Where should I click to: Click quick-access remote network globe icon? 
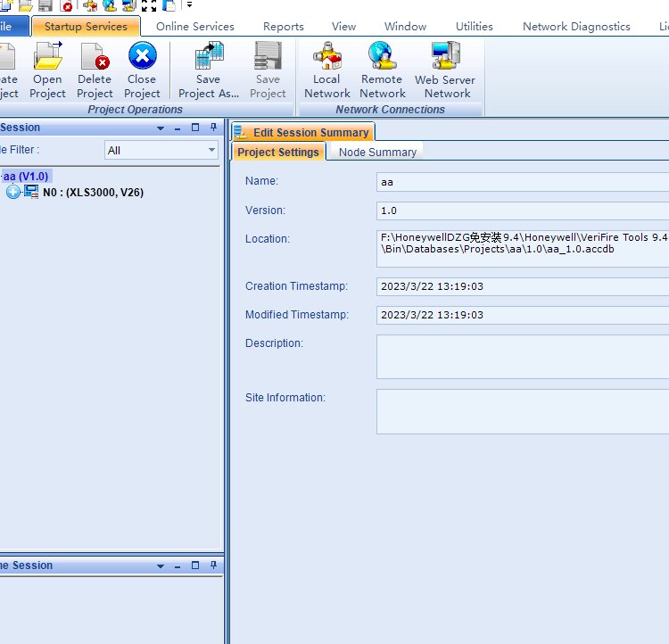coord(110,5)
